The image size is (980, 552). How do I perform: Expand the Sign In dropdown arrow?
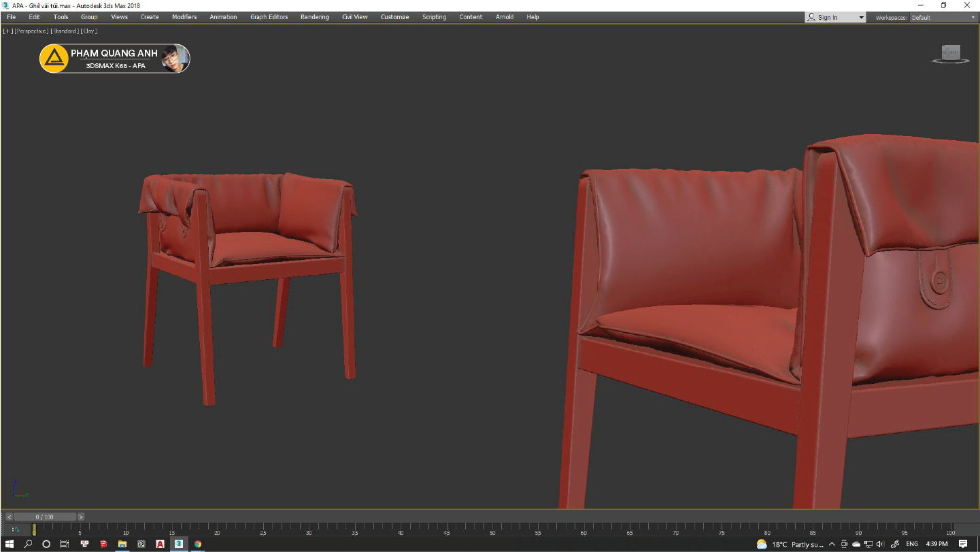tap(861, 17)
